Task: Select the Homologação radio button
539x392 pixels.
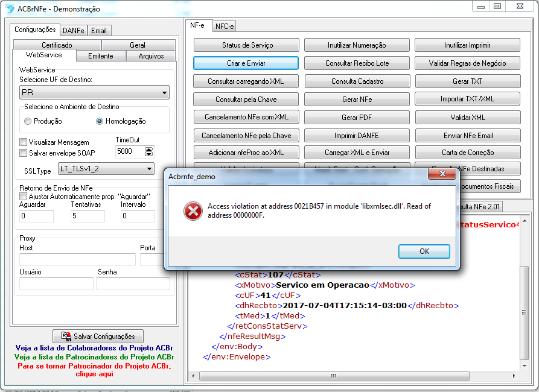Action: pos(100,121)
